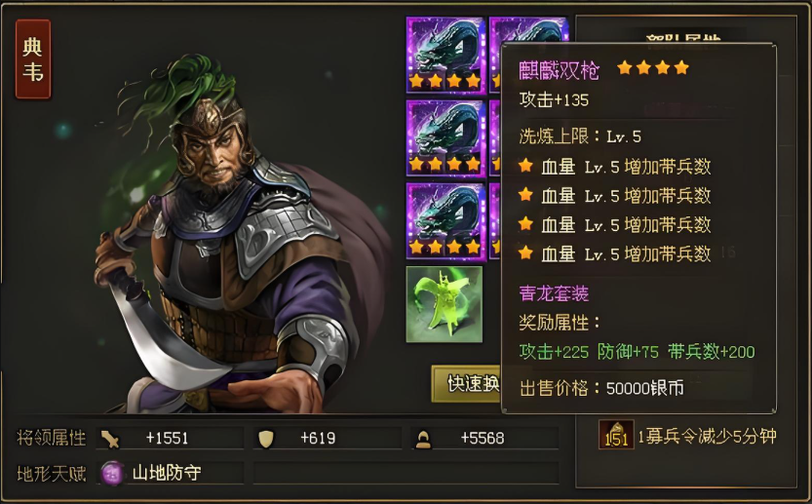This screenshot has width=812, height=504.
Task: Click the empty terrain talent slot beside 山地防守
Action: coord(406,473)
